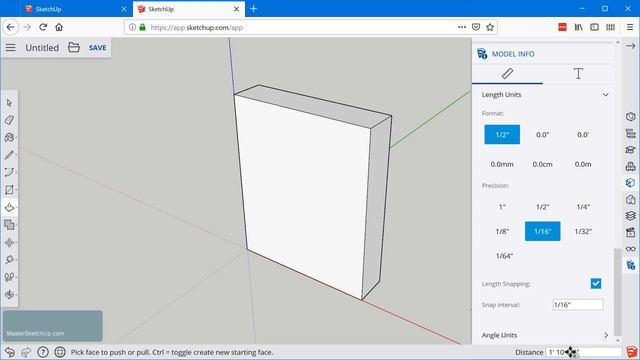This screenshot has width=640, height=360.
Task: Click SketchUp logo in status bar
Action: pyautogui.click(x=631, y=352)
